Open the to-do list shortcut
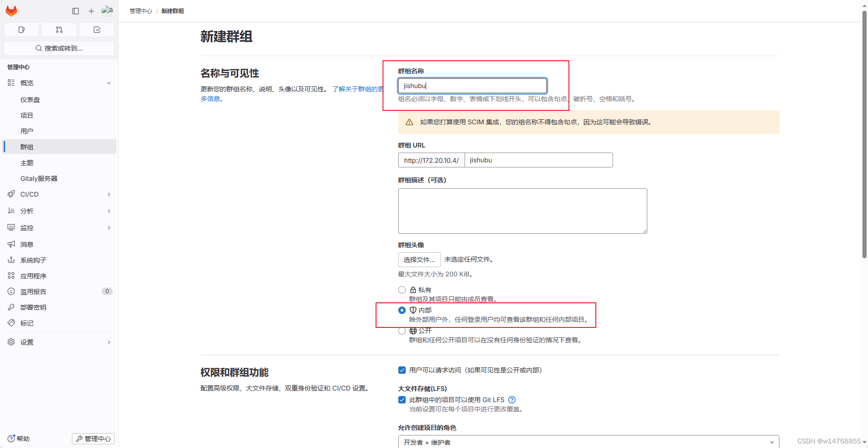The image size is (868, 448). tap(97, 30)
